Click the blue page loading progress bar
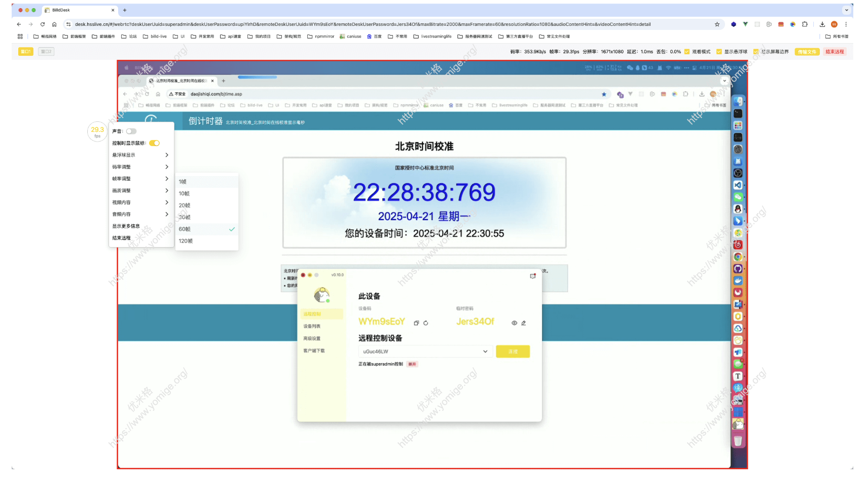This screenshot has height=485, width=868. pyautogui.click(x=257, y=77)
